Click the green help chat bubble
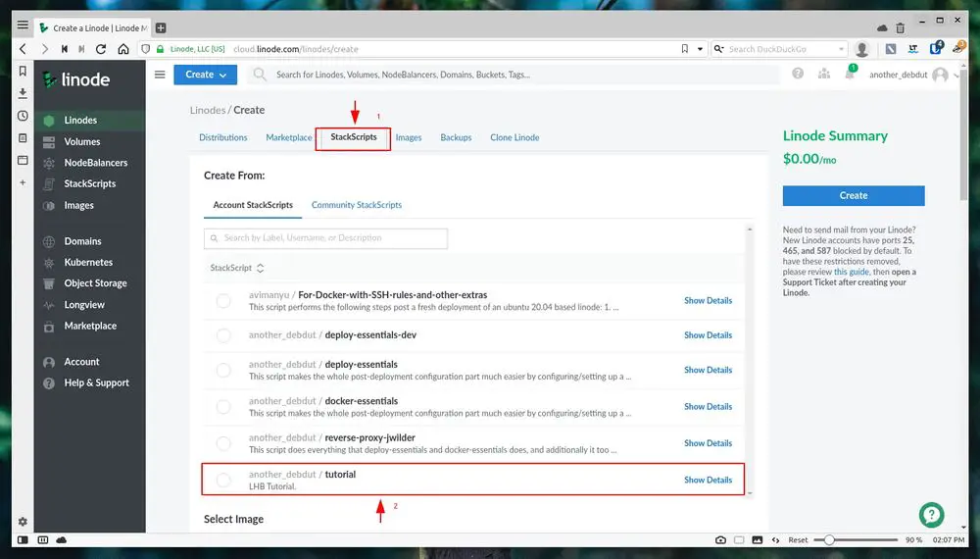This screenshot has width=980, height=559. point(931,515)
